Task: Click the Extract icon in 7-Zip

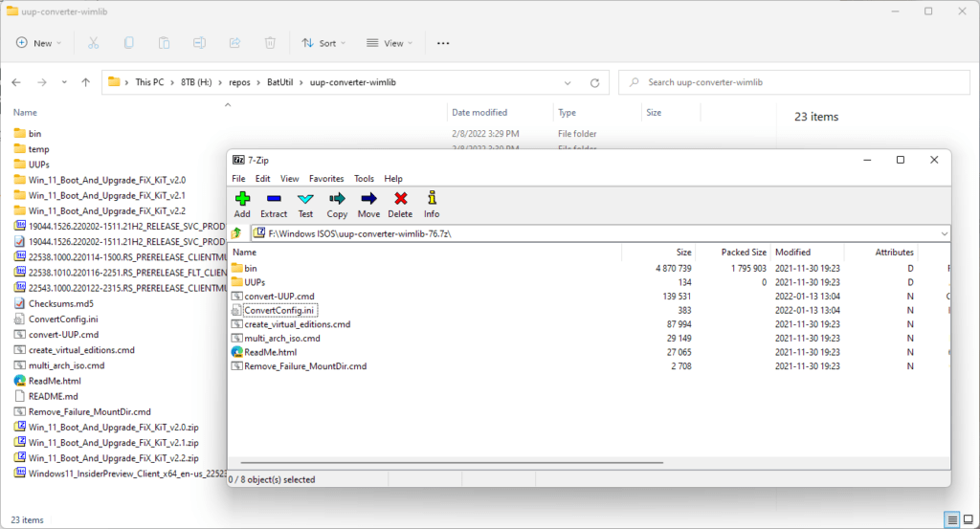Action: click(274, 204)
